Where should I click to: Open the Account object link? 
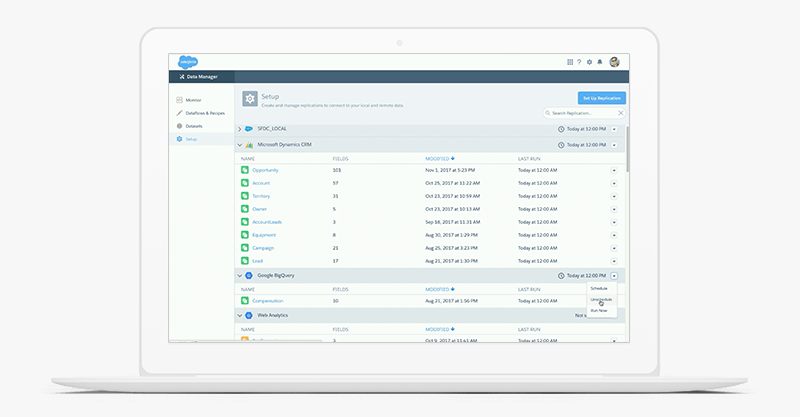261,183
